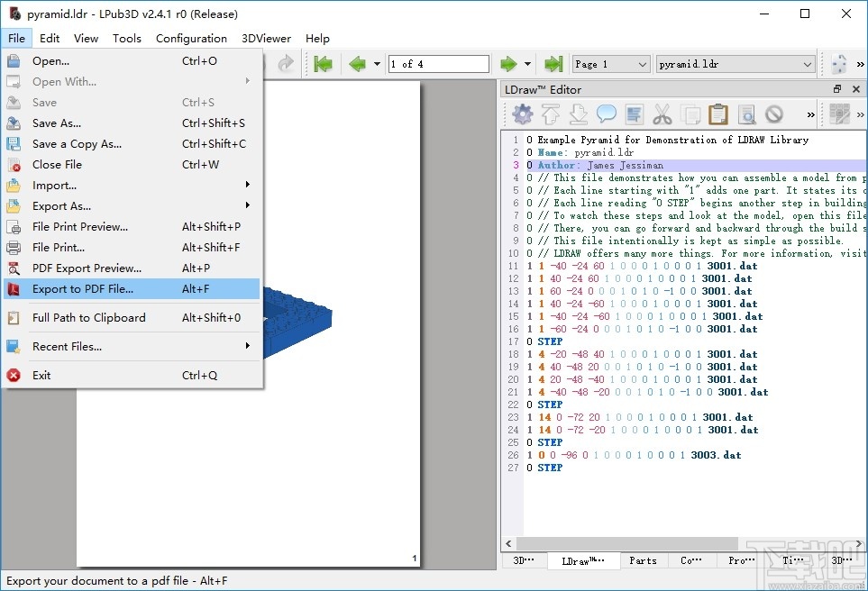Click the page number input field
The width and height of the screenshot is (868, 591).
click(438, 64)
